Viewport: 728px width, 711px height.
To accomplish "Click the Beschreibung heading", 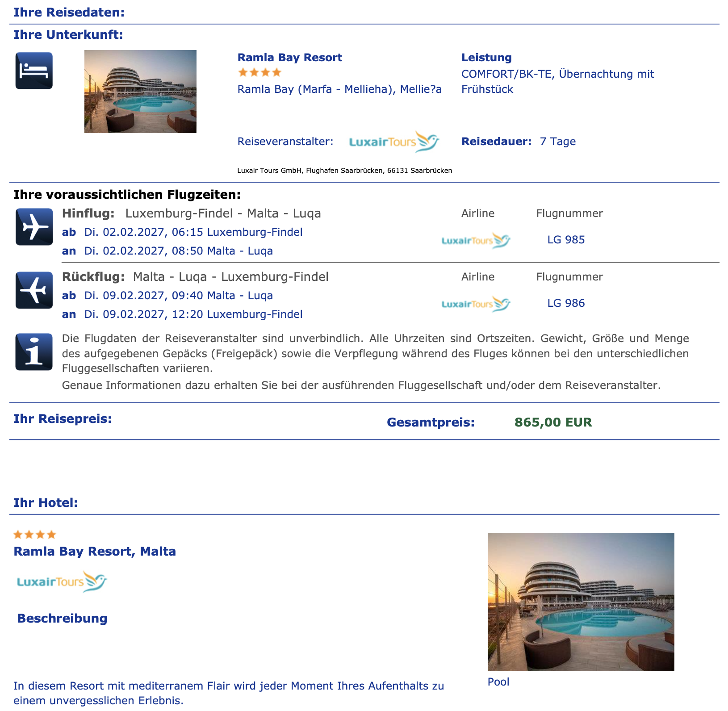I will click(x=62, y=619).
